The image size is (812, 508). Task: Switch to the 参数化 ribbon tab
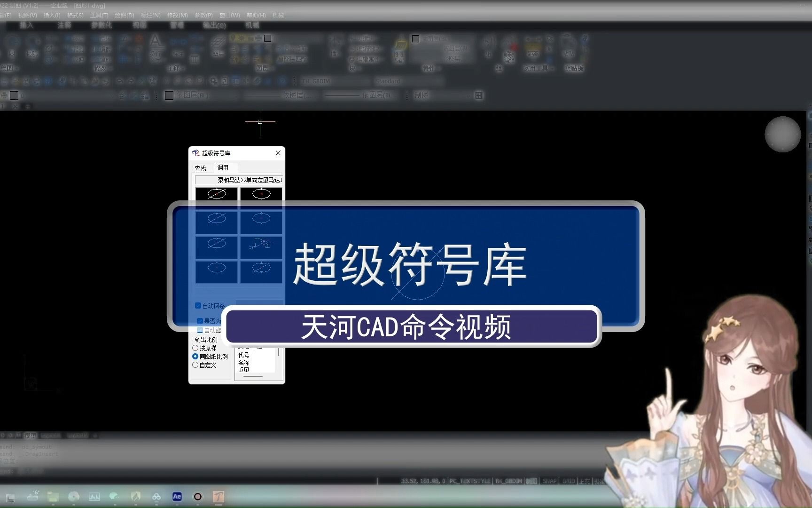coord(101,25)
